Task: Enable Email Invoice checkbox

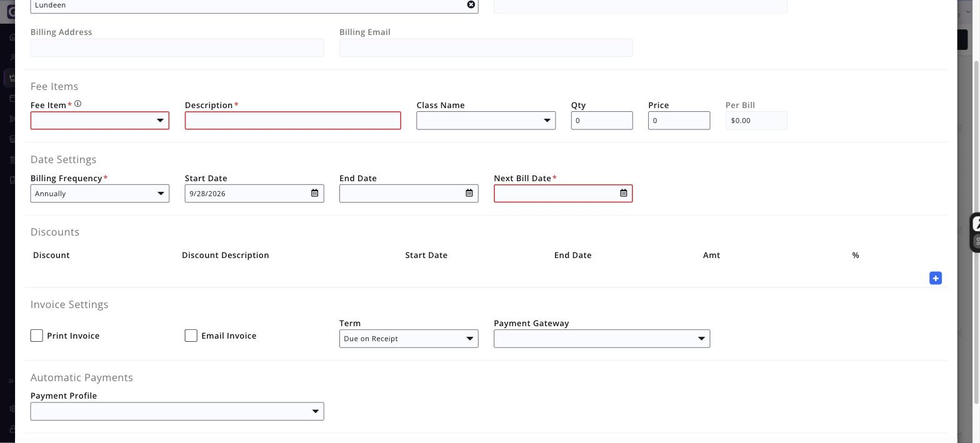Action: pos(191,336)
